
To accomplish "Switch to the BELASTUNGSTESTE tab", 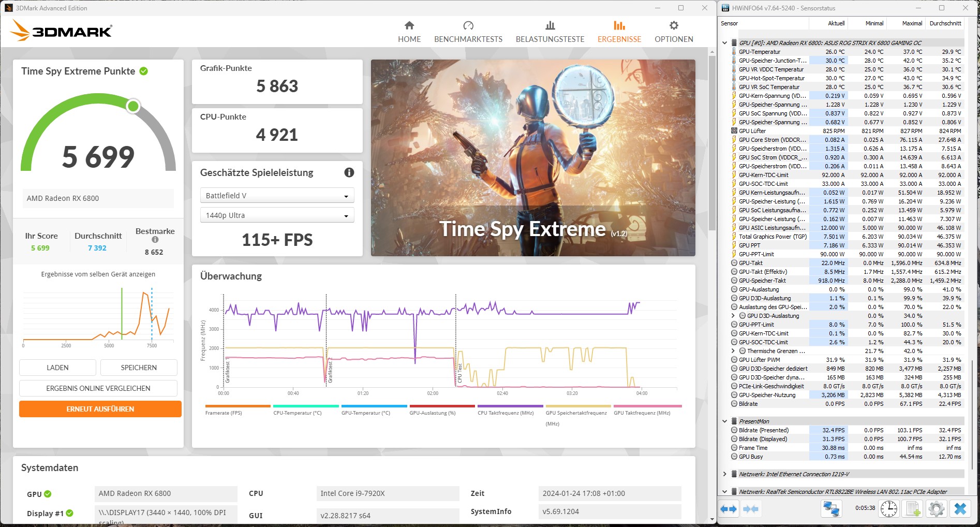I will pyautogui.click(x=550, y=32).
